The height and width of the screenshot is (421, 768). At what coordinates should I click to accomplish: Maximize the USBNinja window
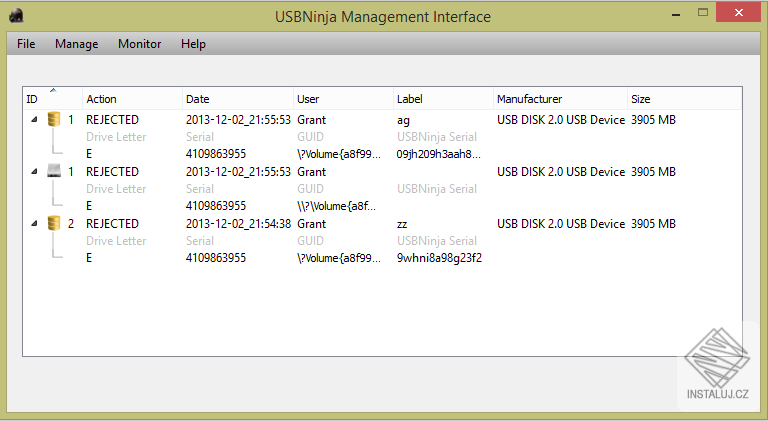pyautogui.click(x=703, y=13)
